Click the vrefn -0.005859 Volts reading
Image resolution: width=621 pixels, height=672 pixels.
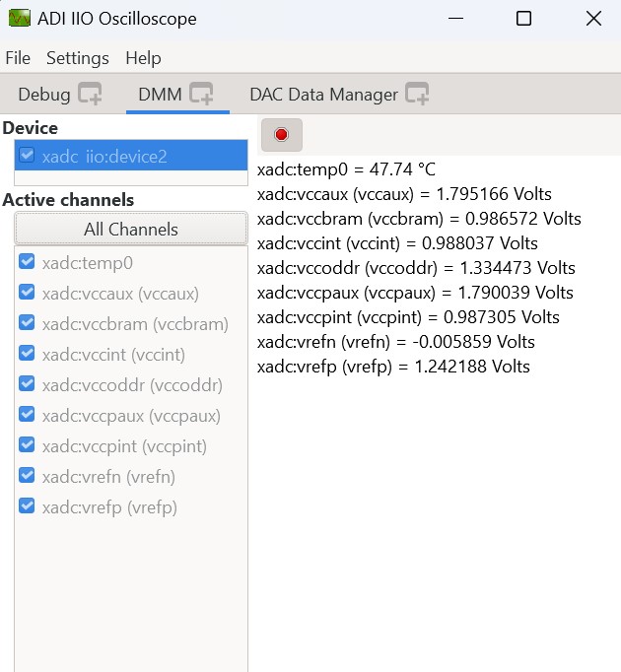coord(396,342)
